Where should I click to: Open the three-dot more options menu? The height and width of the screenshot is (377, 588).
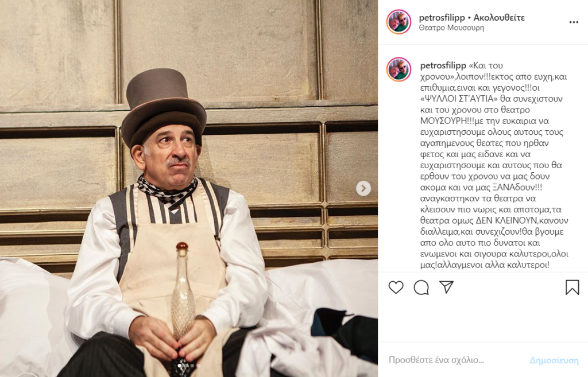574,22
